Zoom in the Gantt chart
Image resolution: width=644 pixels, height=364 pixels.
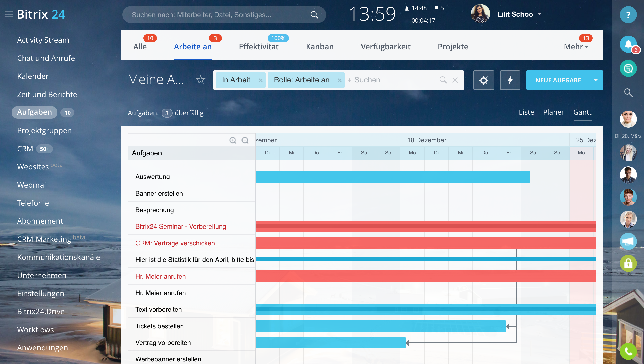[233, 140]
